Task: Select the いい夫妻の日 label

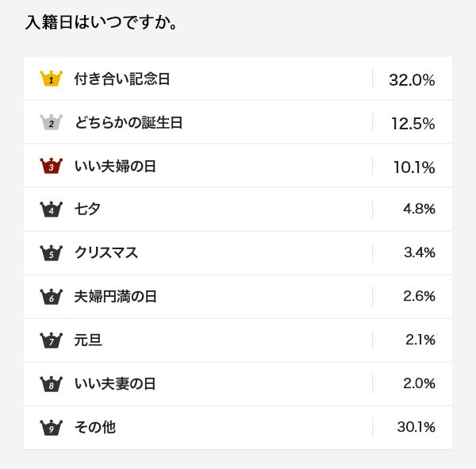Action: [115, 384]
